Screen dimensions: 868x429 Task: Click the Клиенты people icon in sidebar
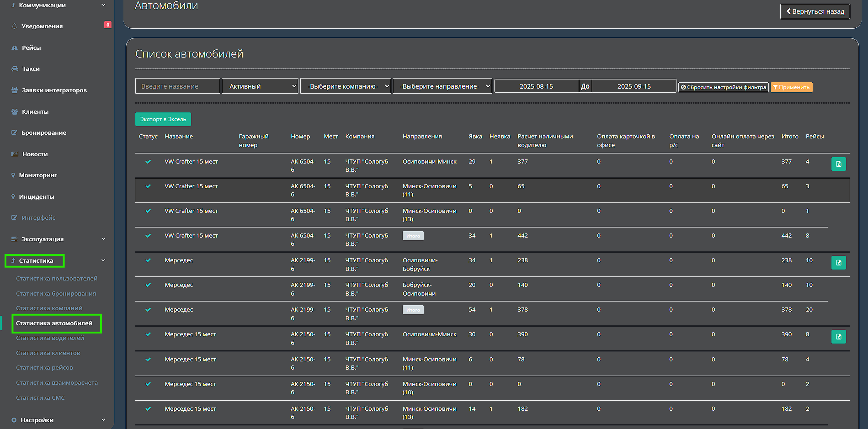coord(15,111)
